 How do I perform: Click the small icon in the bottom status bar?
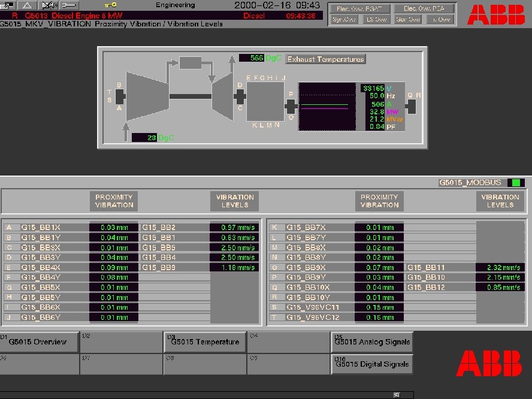coord(396,395)
